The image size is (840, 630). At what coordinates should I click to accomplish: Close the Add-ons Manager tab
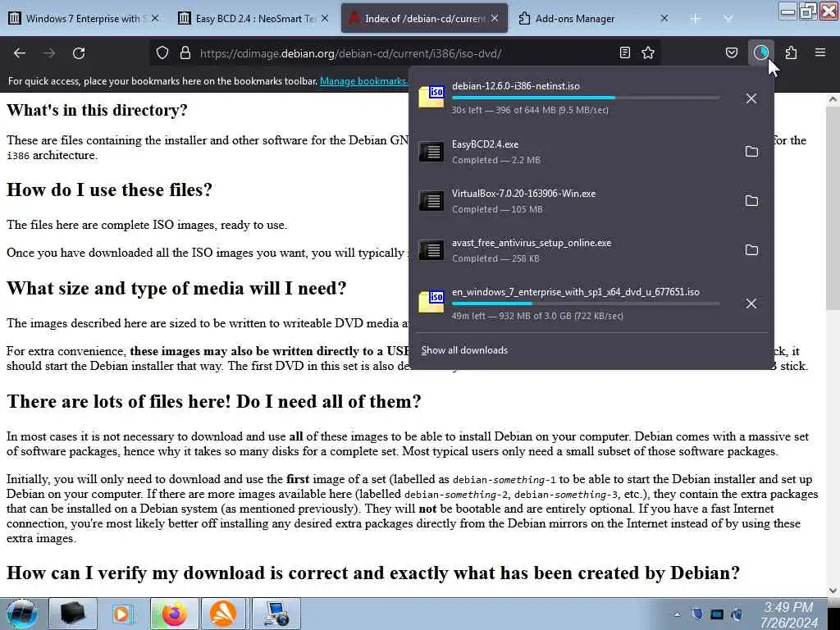pyautogui.click(x=664, y=18)
